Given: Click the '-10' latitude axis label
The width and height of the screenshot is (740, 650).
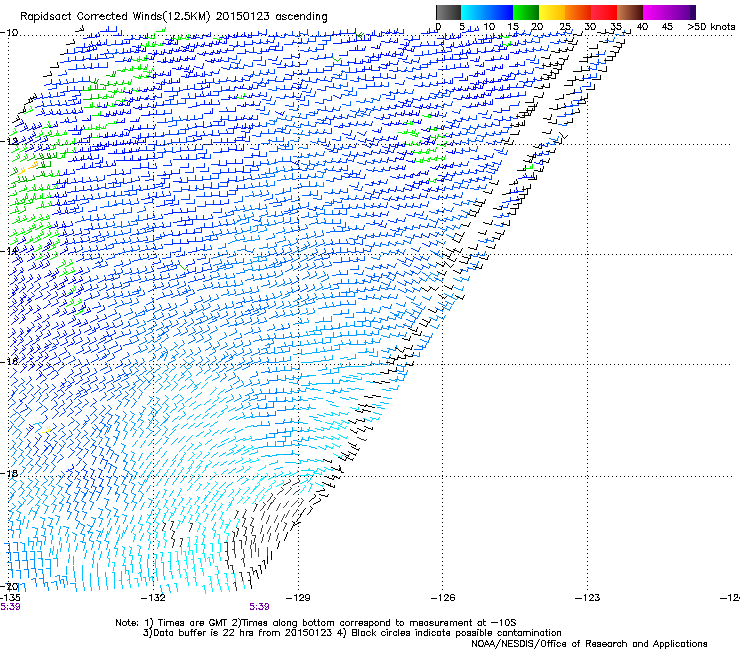Looking at the screenshot, I should coord(9,33).
